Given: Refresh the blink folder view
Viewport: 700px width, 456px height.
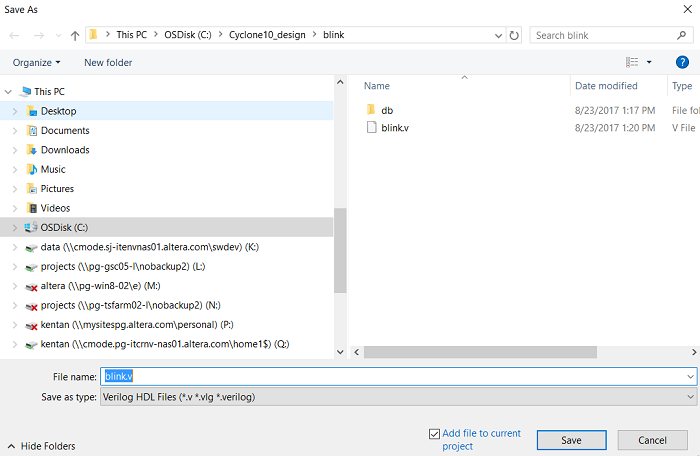Looking at the screenshot, I should click(x=514, y=35).
